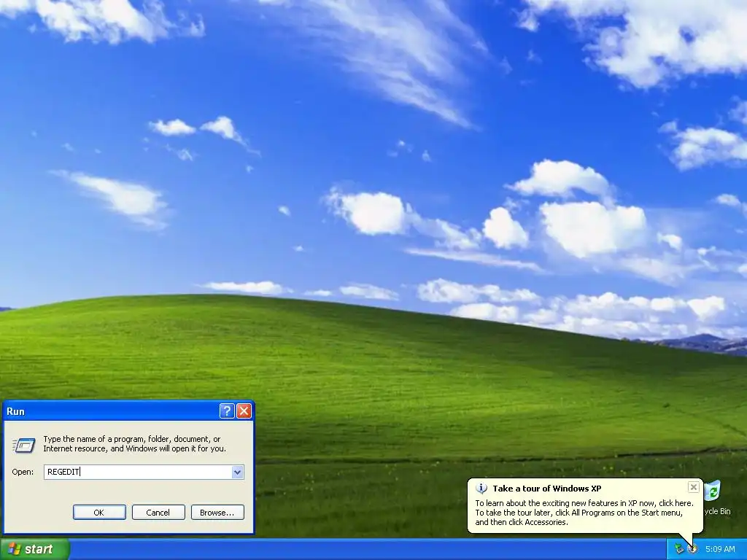
Task: Click the balloon text 'click here' to start tour
Action: [676, 503]
